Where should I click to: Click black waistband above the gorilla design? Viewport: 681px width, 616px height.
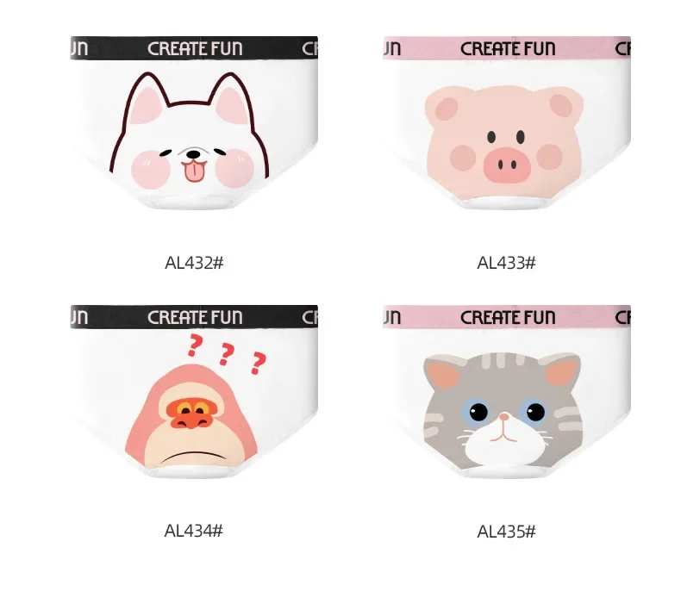[x=194, y=317]
